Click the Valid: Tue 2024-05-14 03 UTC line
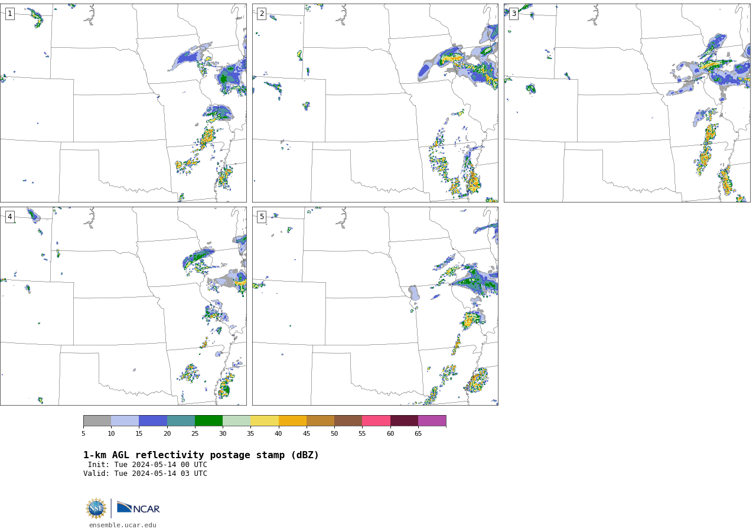This screenshot has height=532, width=756. (145, 474)
